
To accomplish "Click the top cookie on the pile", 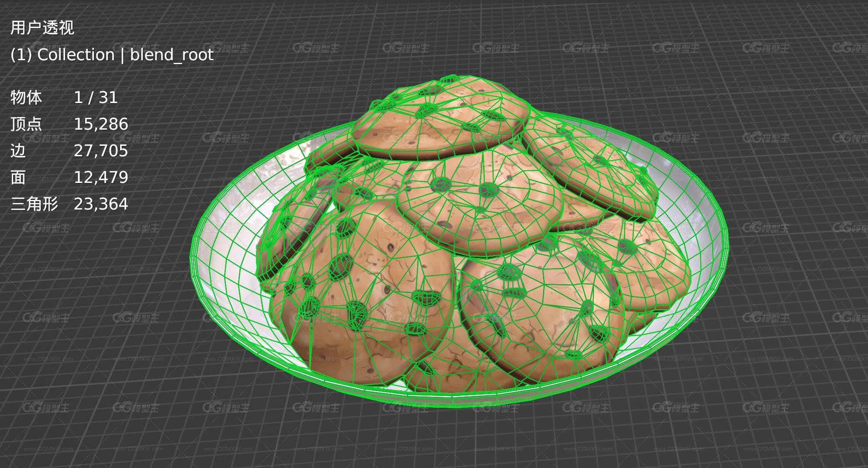I will [441, 118].
